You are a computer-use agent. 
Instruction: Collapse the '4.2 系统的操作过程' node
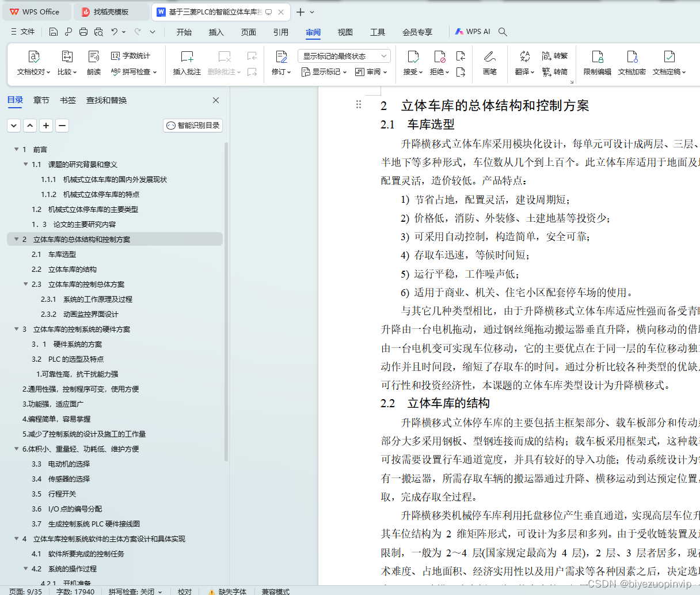point(25,569)
